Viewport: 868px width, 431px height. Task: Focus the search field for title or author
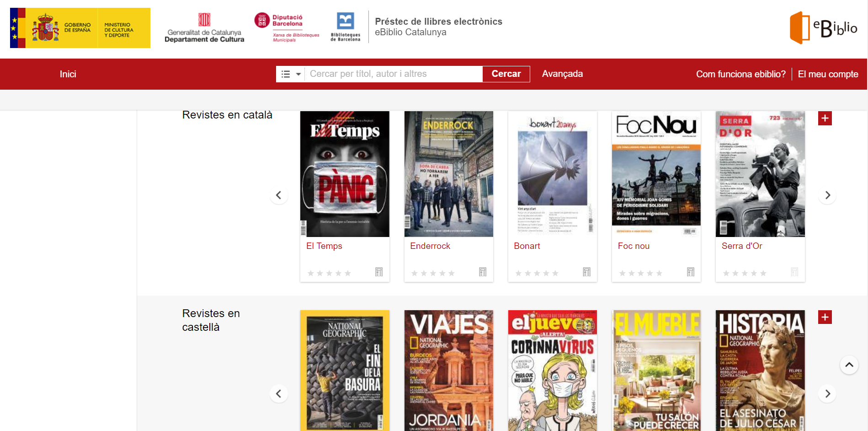pyautogui.click(x=394, y=74)
